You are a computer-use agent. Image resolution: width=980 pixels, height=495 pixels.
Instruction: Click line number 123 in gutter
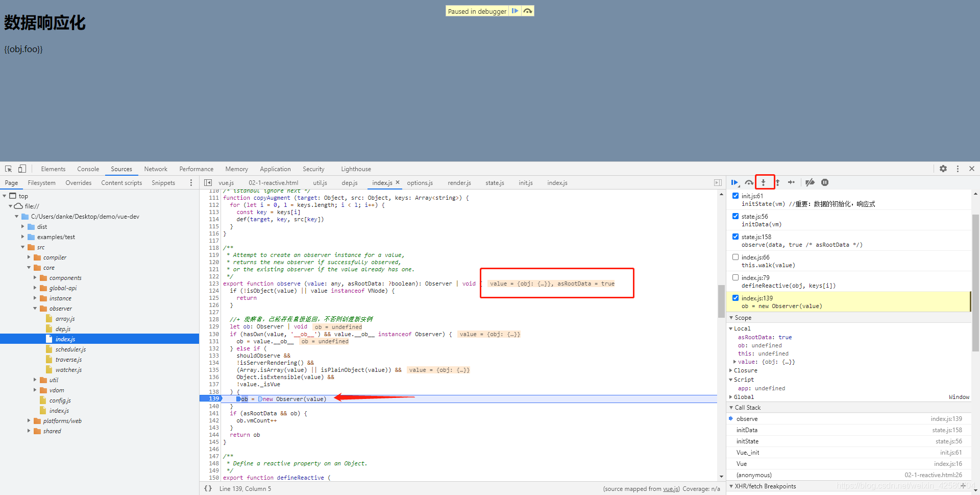214,284
